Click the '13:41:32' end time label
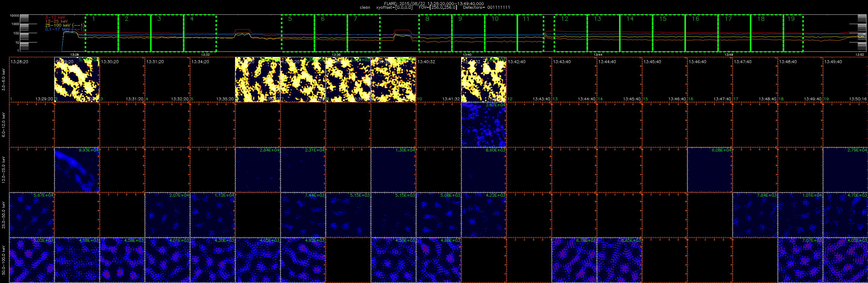 (x=451, y=99)
